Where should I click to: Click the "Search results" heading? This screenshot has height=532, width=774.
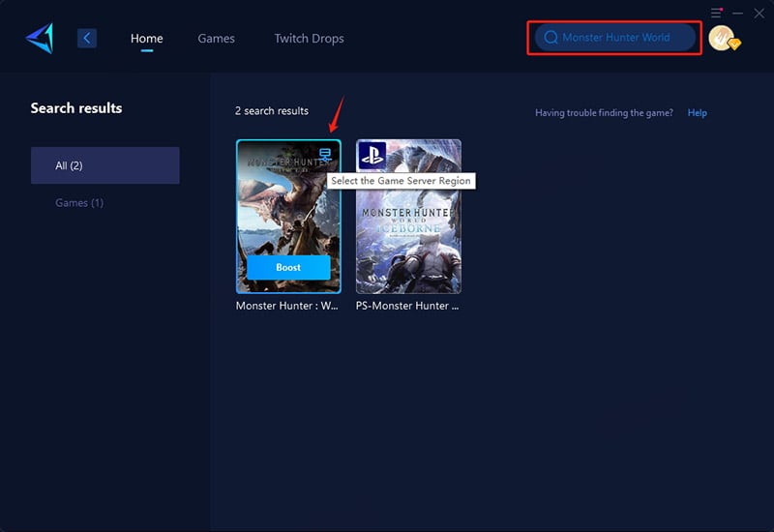pos(76,108)
